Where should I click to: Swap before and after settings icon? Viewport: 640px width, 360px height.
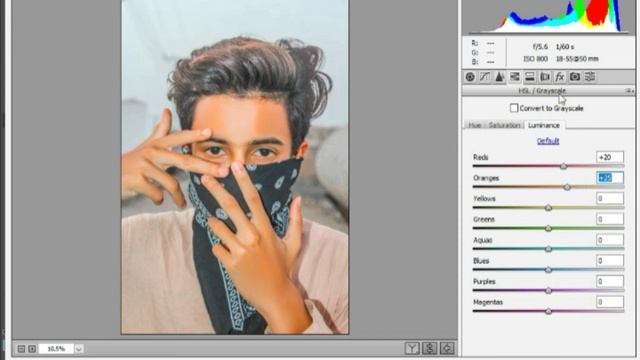point(429,348)
